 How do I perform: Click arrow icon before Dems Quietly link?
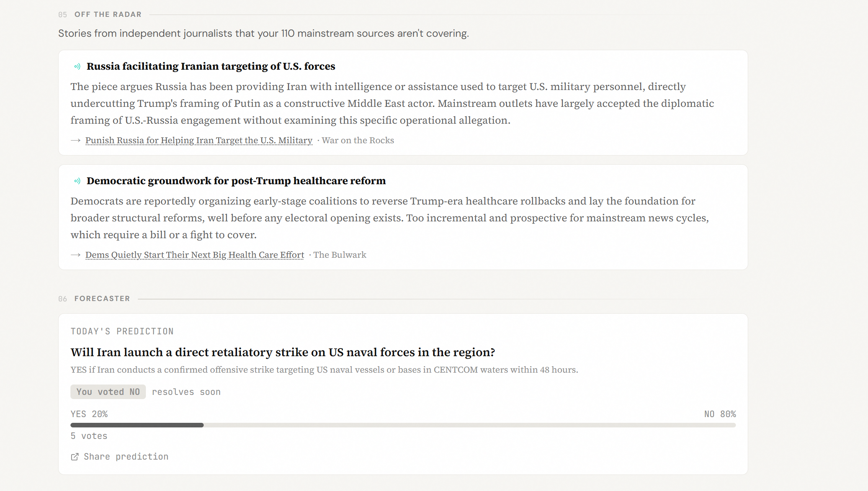pyautogui.click(x=75, y=255)
